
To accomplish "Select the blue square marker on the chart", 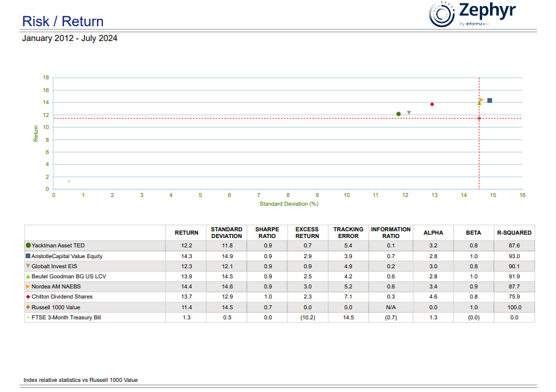I will (x=489, y=100).
